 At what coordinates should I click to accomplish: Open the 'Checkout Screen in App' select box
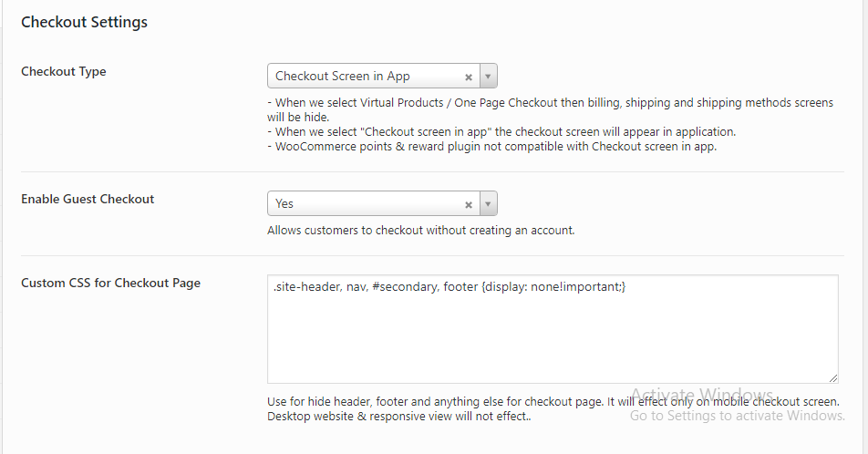365,77
